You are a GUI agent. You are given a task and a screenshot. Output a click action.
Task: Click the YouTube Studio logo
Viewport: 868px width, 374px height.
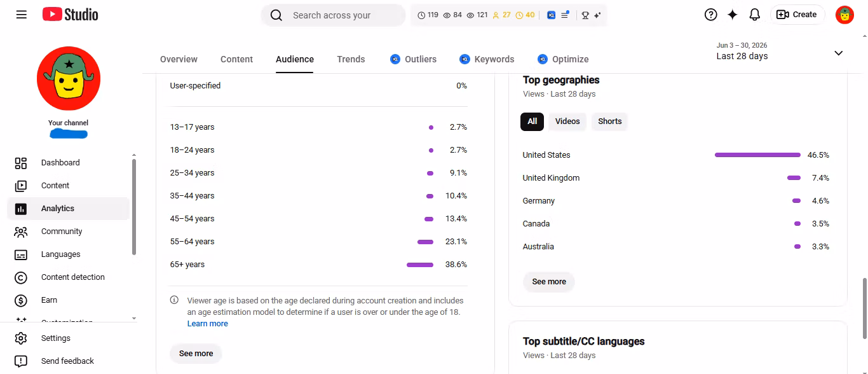(x=71, y=15)
